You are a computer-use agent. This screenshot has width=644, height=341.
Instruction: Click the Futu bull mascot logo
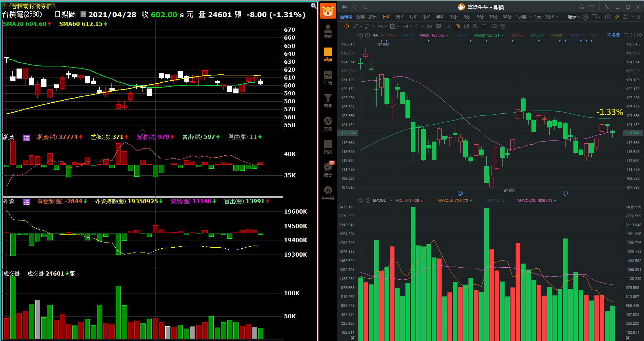tap(328, 11)
